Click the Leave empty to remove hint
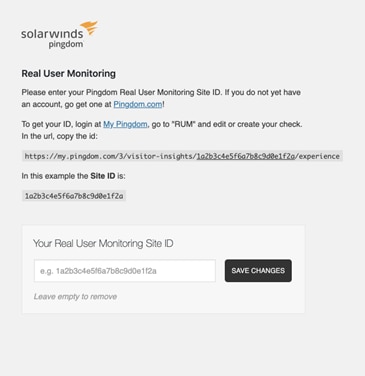The image size is (365, 376). tap(75, 297)
